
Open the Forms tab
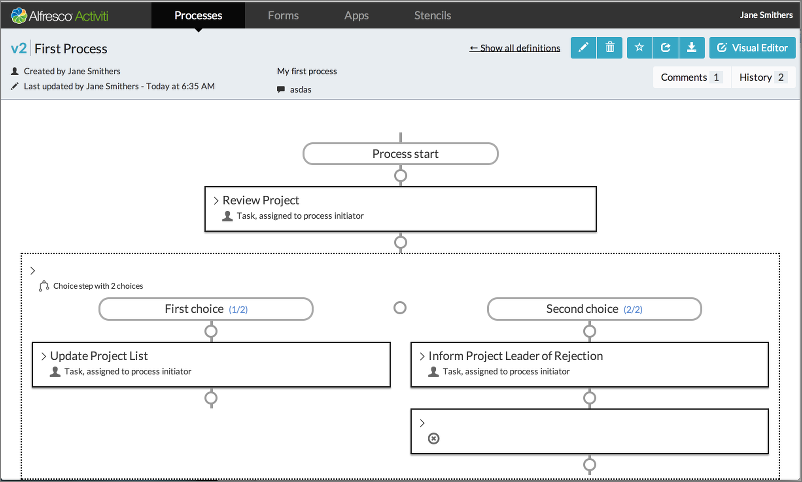284,15
